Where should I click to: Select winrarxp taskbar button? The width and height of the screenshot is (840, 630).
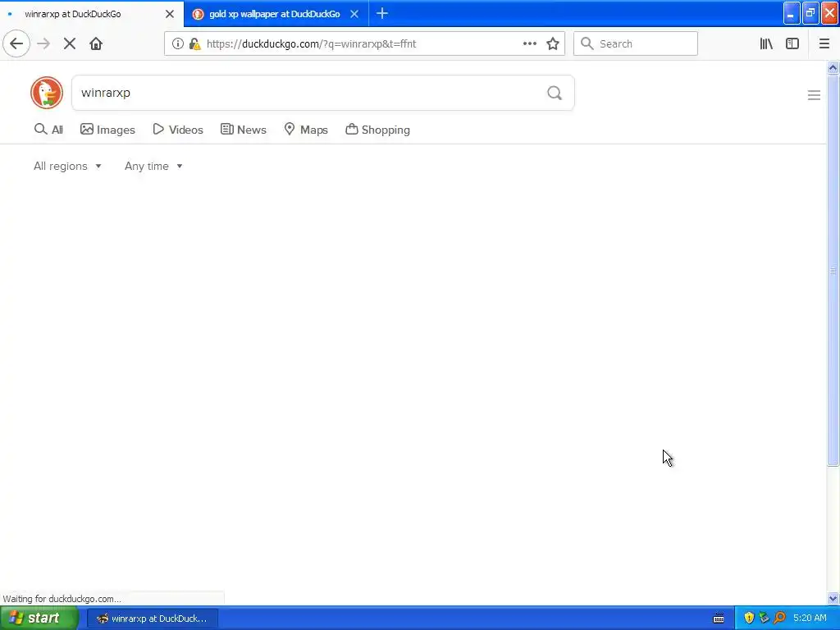coord(153,619)
